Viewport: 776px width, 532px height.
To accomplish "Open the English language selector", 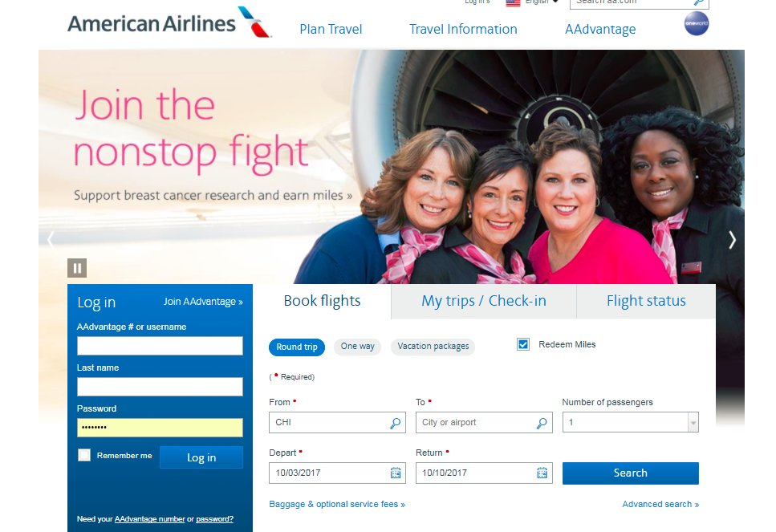I will pos(533,2).
